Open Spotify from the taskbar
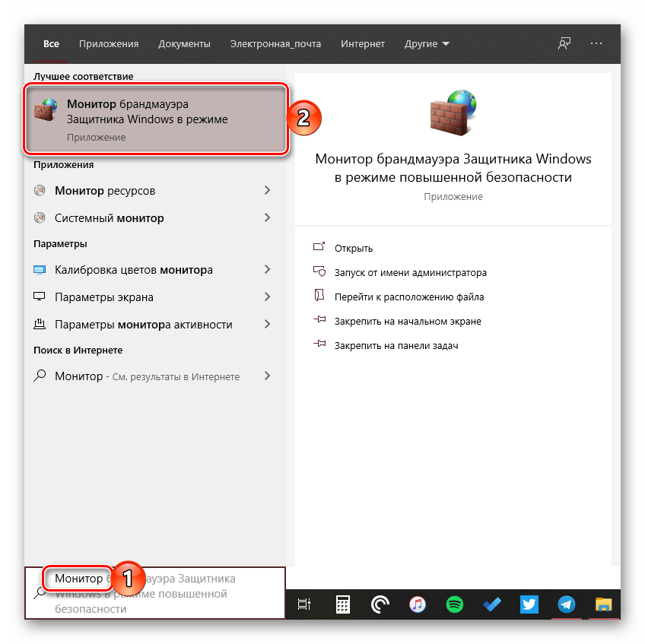This screenshot has width=645, height=644. [x=455, y=604]
